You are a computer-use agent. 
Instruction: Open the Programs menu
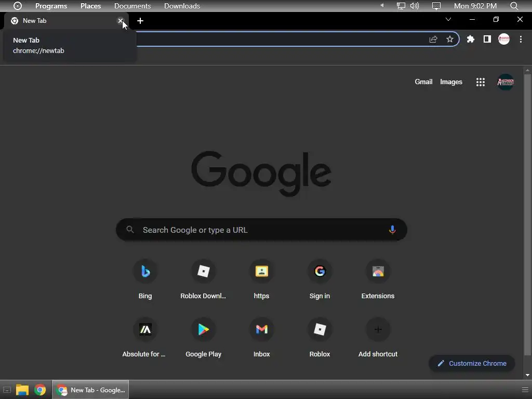pos(51,6)
